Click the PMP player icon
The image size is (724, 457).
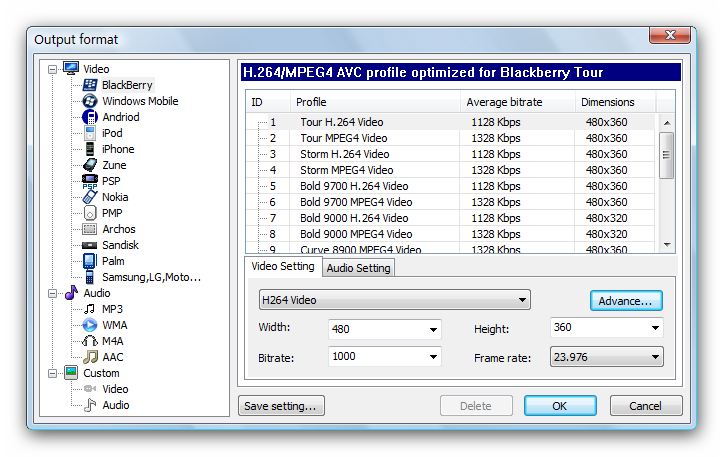click(x=90, y=213)
